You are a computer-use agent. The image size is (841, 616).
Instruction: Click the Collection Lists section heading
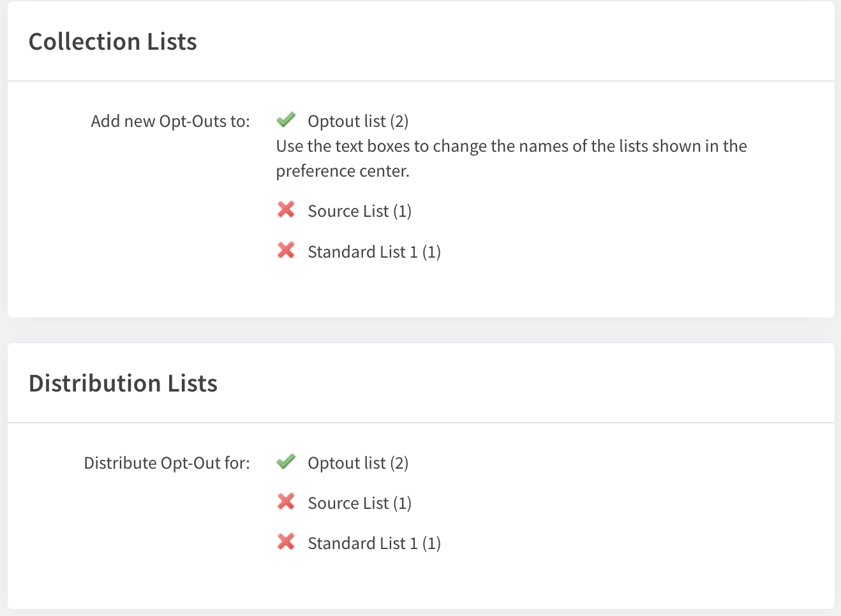click(113, 41)
